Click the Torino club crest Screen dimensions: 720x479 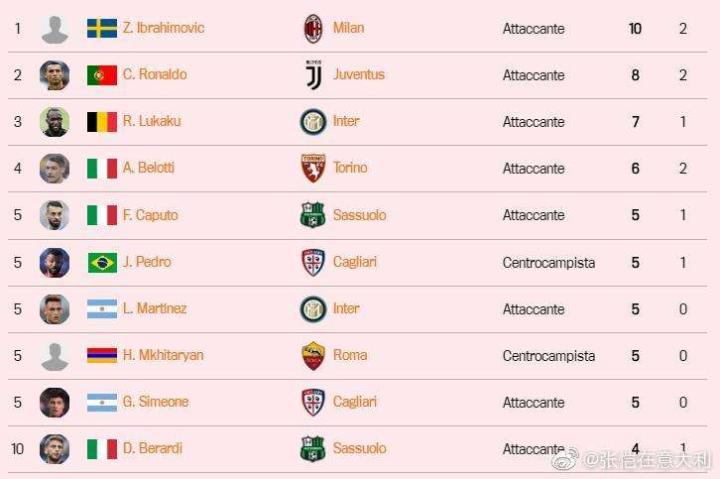313,168
